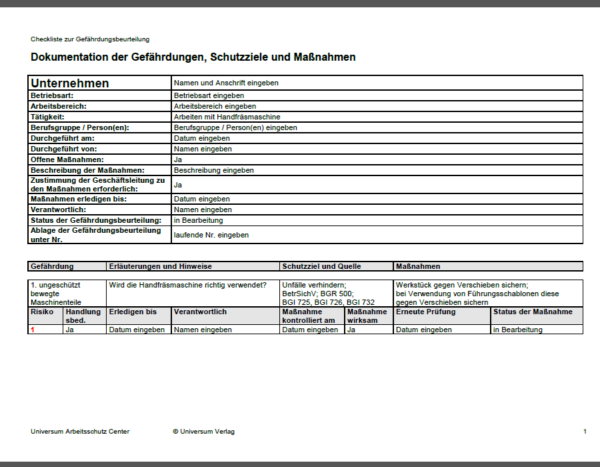The image size is (600, 467).
Task: Click the "Gefährdung" column header
Action: (x=67, y=266)
